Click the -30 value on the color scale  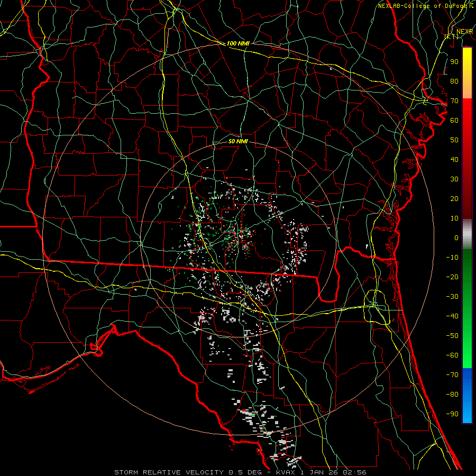tap(452, 297)
